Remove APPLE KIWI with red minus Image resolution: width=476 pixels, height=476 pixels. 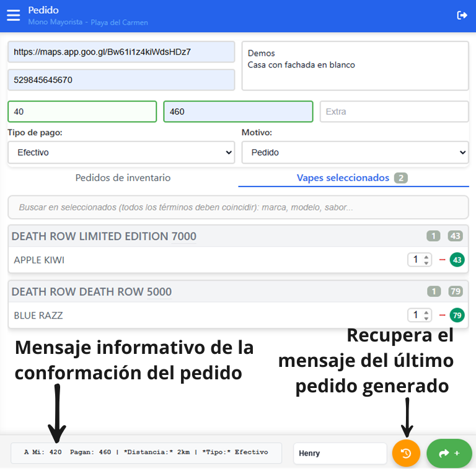443,260
